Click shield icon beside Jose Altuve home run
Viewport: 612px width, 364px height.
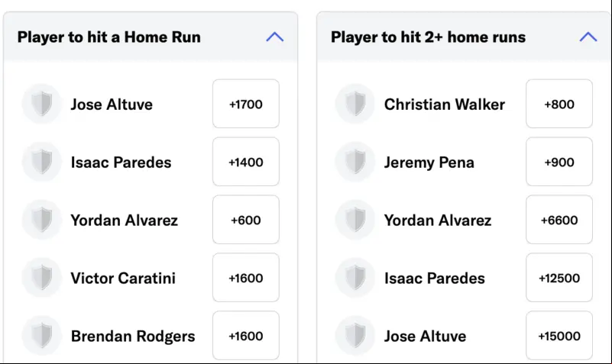tap(42, 104)
